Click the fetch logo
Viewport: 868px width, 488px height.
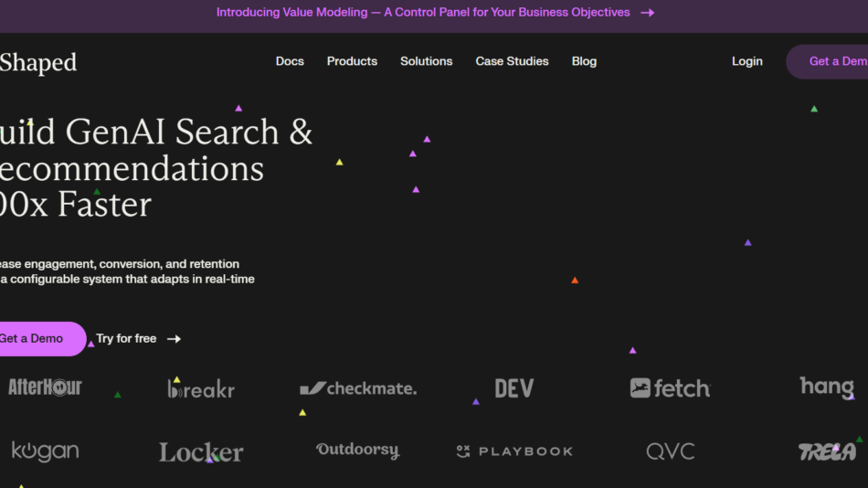[670, 388]
